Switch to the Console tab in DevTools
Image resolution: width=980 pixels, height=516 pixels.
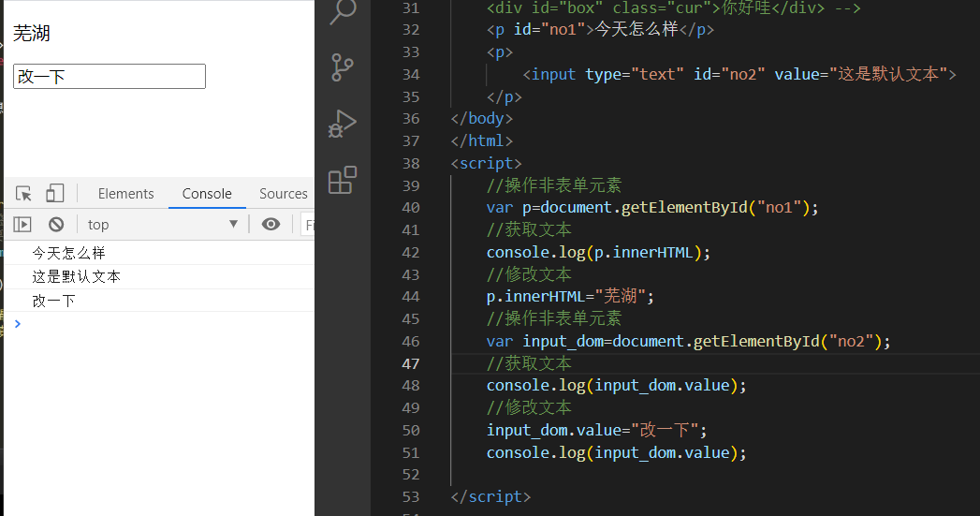207,194
